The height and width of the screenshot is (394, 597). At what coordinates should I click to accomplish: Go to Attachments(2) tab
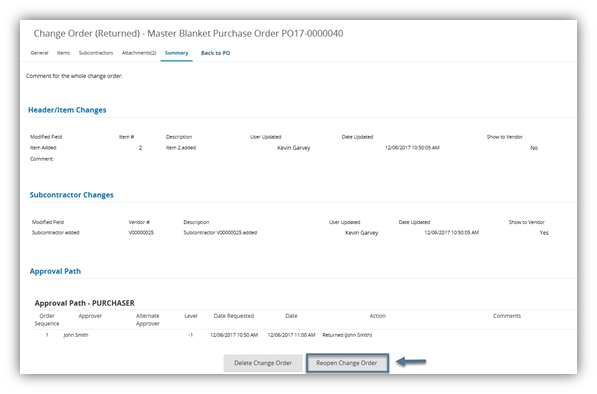pyautogui.click(x=139, y=53)
